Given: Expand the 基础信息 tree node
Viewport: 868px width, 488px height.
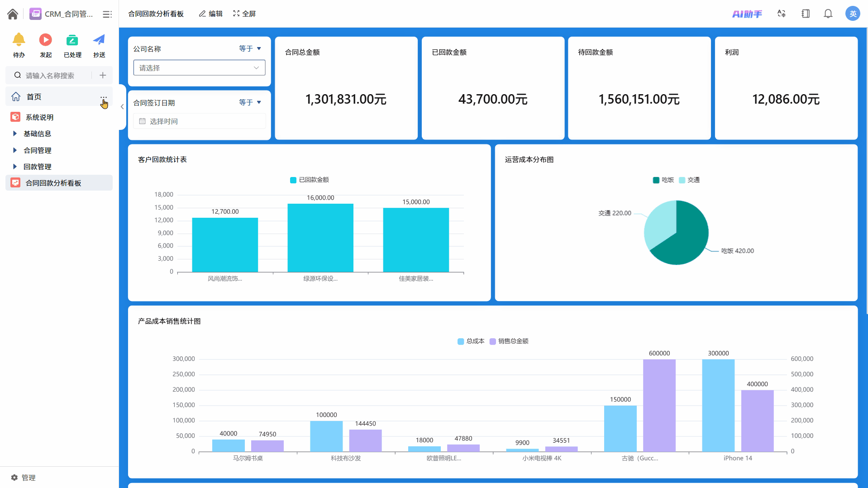Looking at the screenshot, I should pos(14,134).
